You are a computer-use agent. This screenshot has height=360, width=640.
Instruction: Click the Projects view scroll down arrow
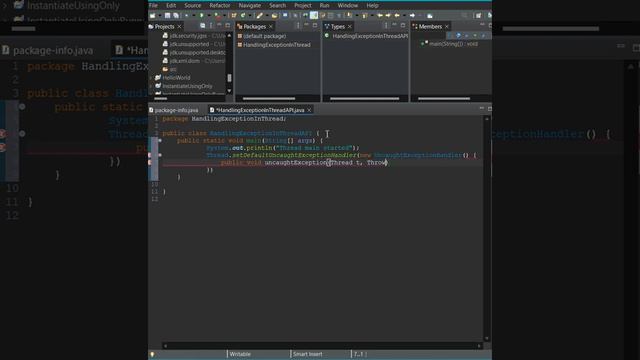click(229, 91)
